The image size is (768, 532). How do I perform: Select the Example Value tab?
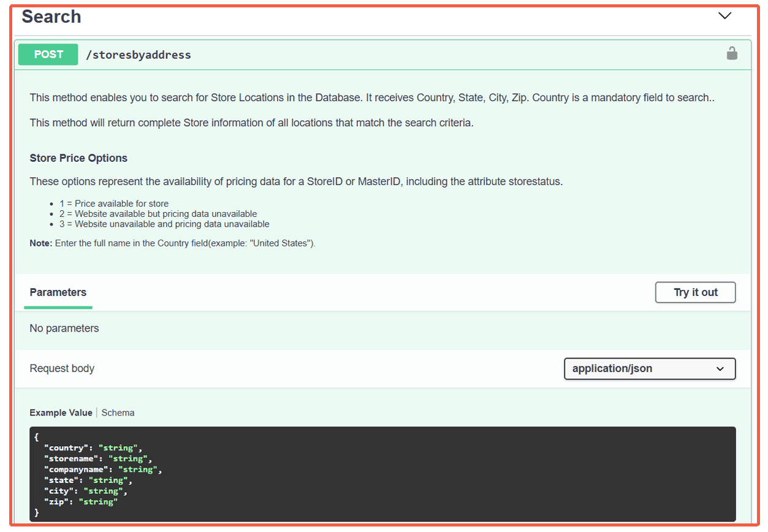(61, 412)
